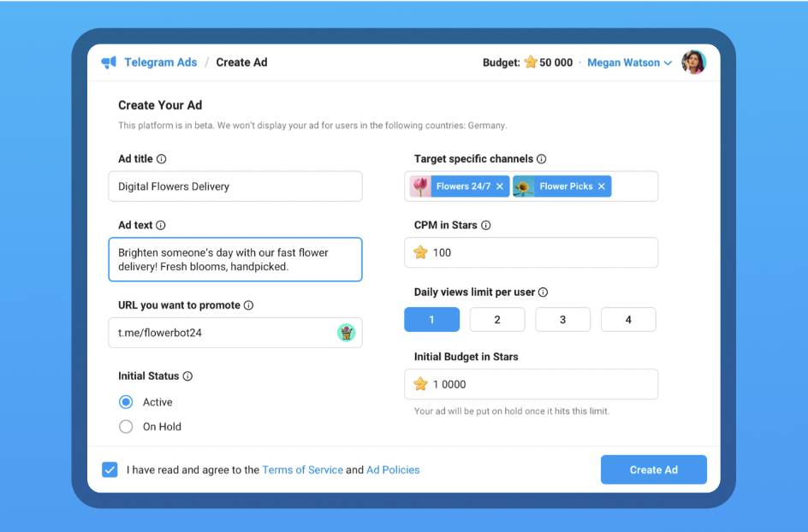This screenshot has width=808, height=532.
Task: Set daily views limit to 1
Action: 432,319
